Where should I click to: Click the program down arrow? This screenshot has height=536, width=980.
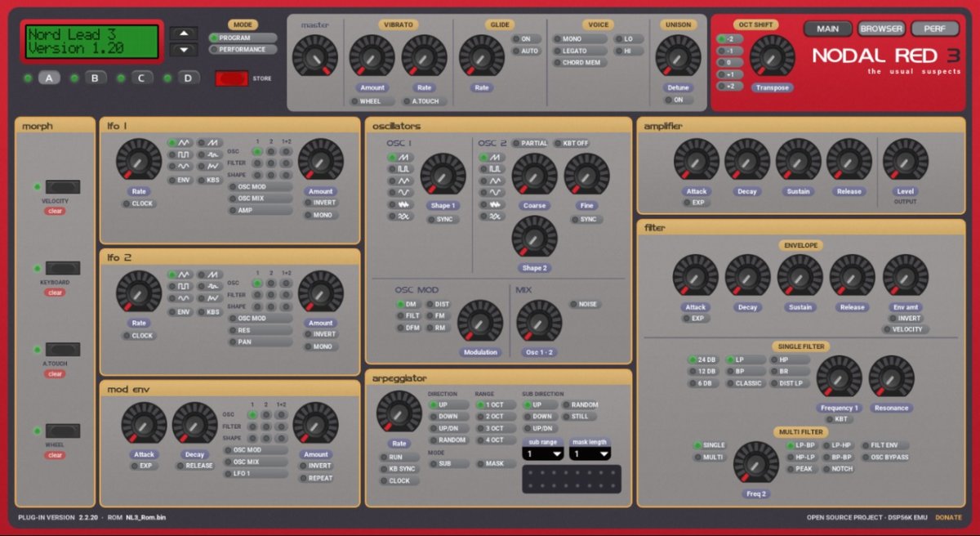184,50
